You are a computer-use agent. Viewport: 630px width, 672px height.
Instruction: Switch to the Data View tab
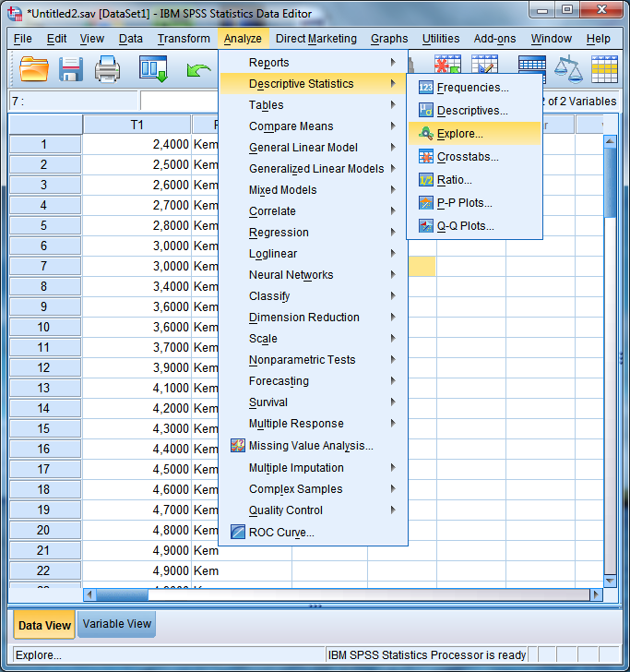tap(44, 625)
